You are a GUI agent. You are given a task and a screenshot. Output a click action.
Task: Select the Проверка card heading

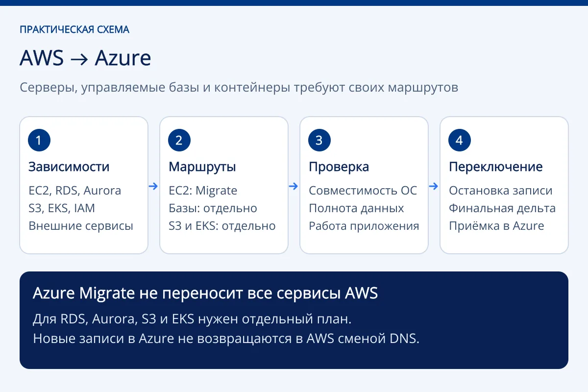[x=339, y=167]
